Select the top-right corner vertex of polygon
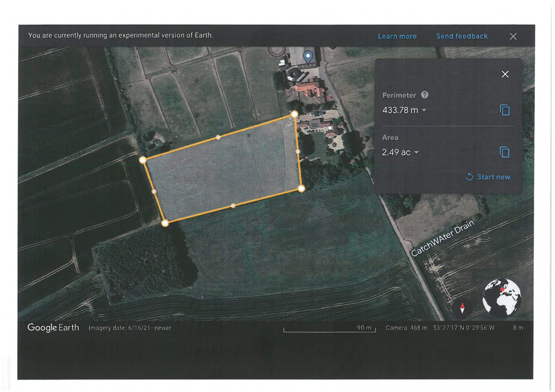Viewport: 555px width, 392px height. tap(295, 114)
